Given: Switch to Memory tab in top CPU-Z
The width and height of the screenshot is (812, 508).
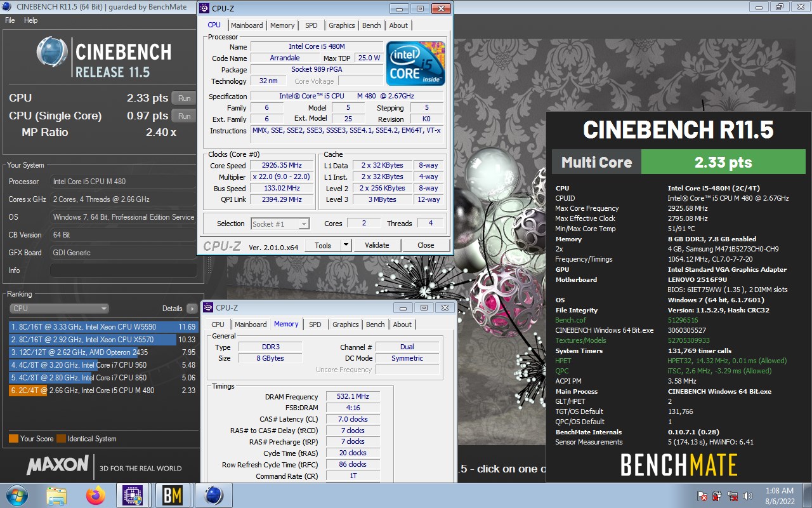Looking at the screenshot, I should (x=282, y=25).
